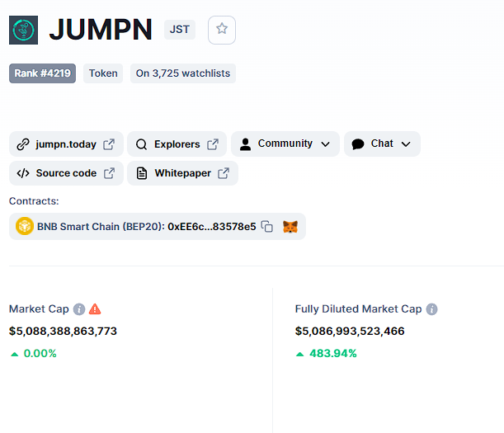Image resolution: width=504 pixels, height=433 pixels.
Task: Copy the BEP20 contract address
Action: [x=266, y=226]
